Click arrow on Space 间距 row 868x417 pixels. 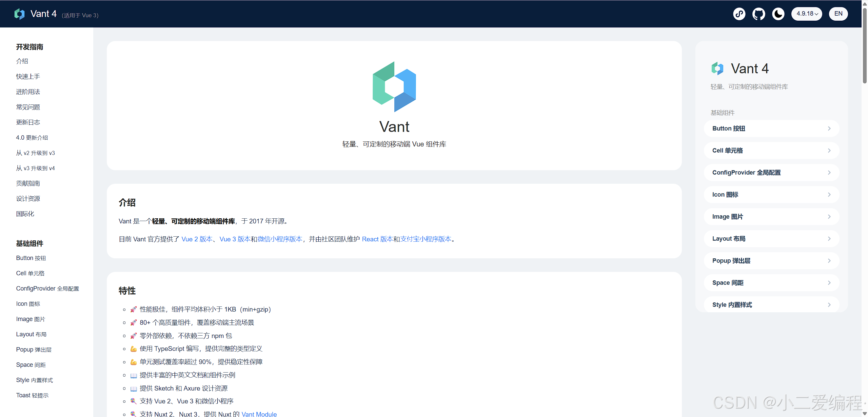point(829,283)
